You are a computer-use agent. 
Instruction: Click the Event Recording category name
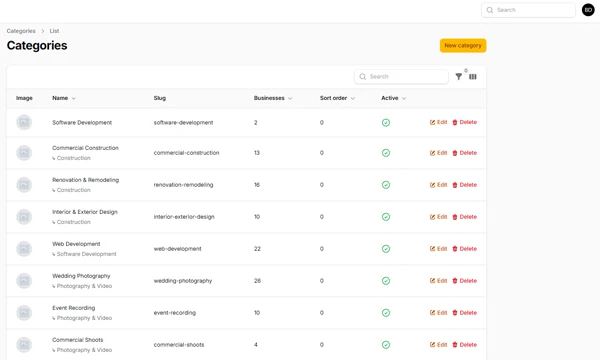click(x=73, y=308)
